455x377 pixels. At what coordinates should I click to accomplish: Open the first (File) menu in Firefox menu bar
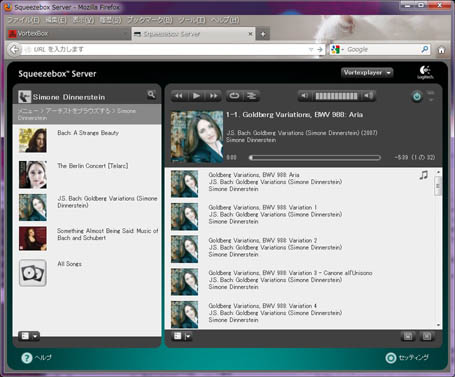pos(23,20)
